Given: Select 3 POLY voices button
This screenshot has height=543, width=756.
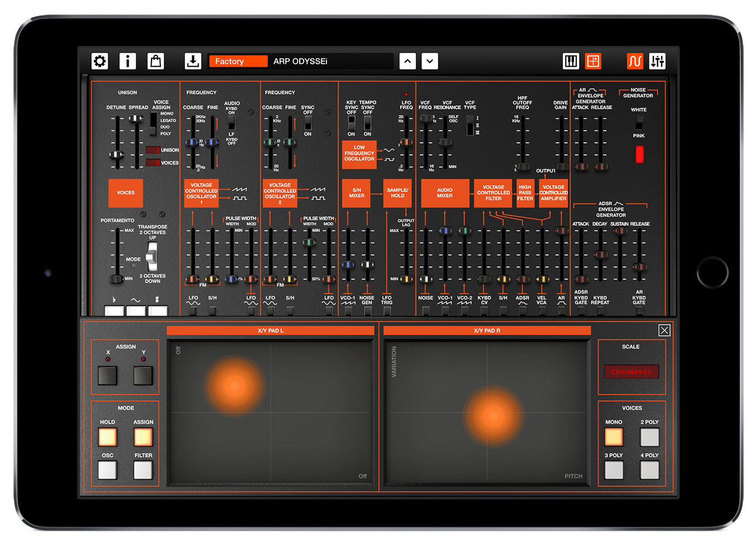Looking at the screenshot, I should (614, 470).
